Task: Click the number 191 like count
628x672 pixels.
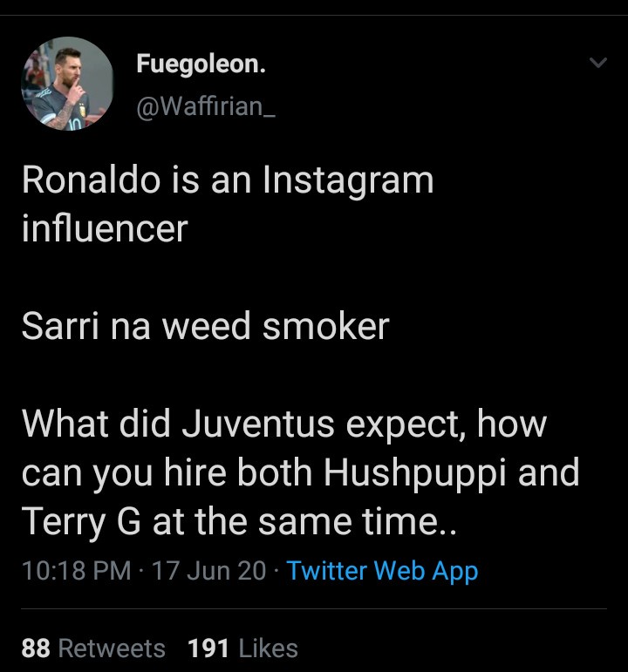Action: (x=208, y=648)
